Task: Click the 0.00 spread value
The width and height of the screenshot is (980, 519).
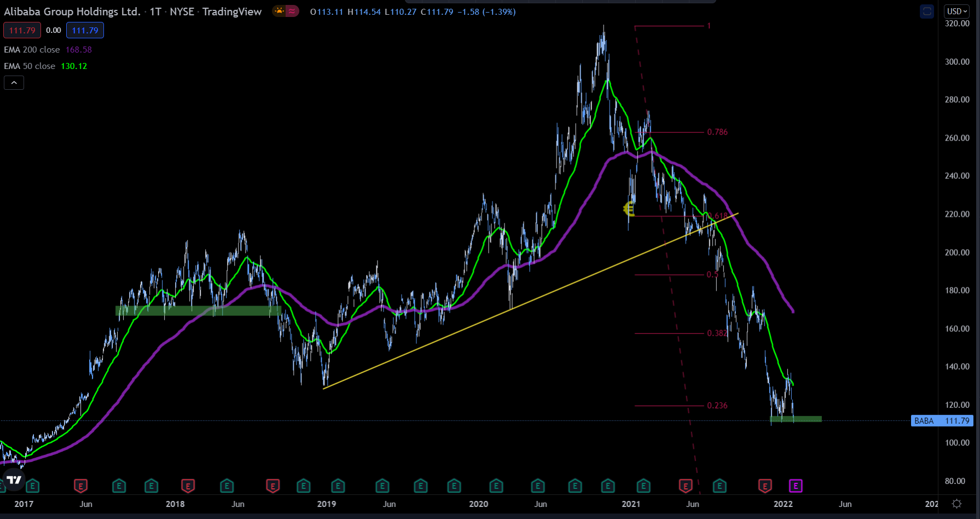Action: (54, 30)
